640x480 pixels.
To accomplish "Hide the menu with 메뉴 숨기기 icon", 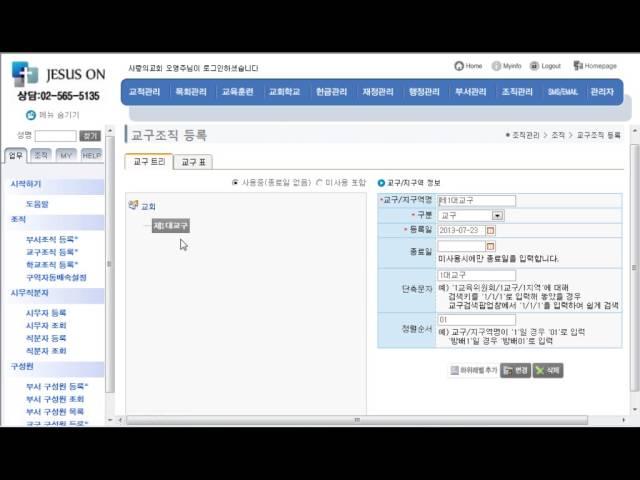I will click(x=31, y=115).
